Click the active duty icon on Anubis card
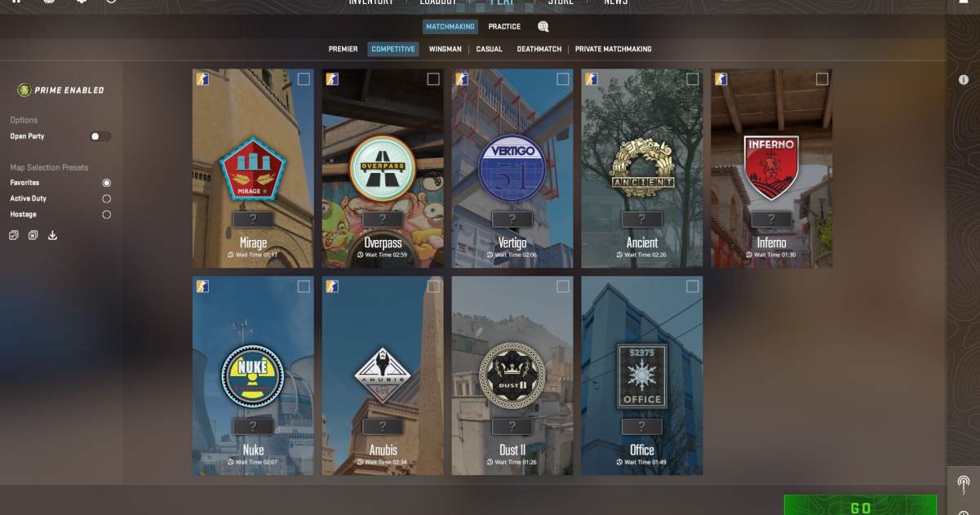This screenshot has height=515, width=980. click(332, 286)
